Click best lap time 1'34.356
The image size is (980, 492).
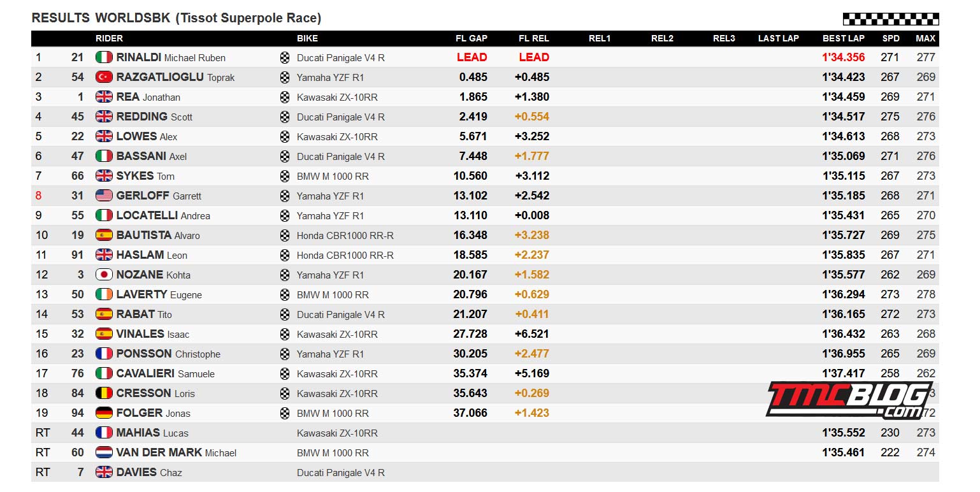844,57
